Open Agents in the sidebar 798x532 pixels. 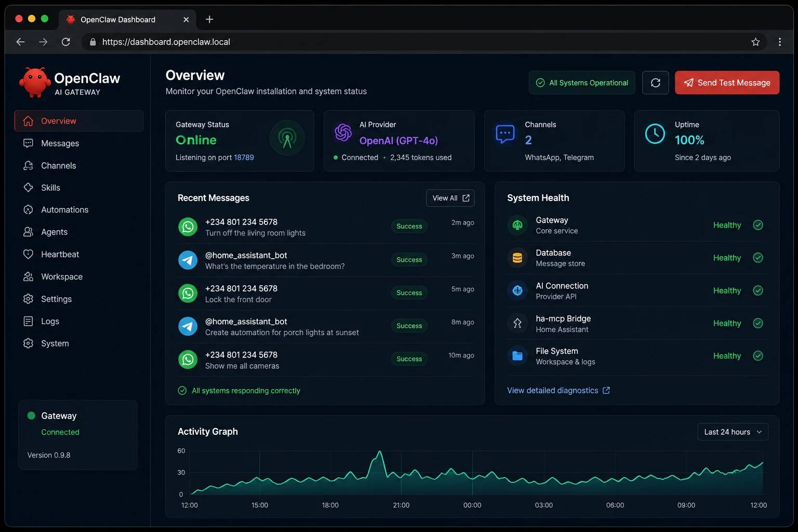pyautogui.click(x=79, y=232)
